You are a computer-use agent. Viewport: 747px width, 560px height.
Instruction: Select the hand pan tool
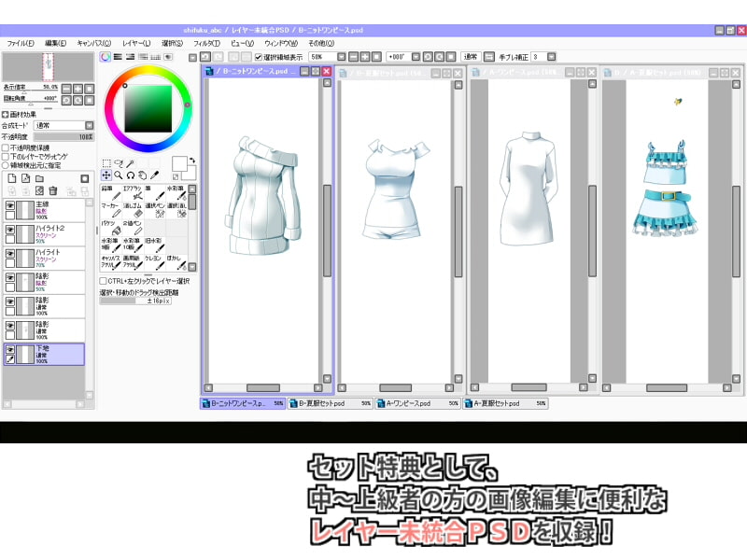143,175
